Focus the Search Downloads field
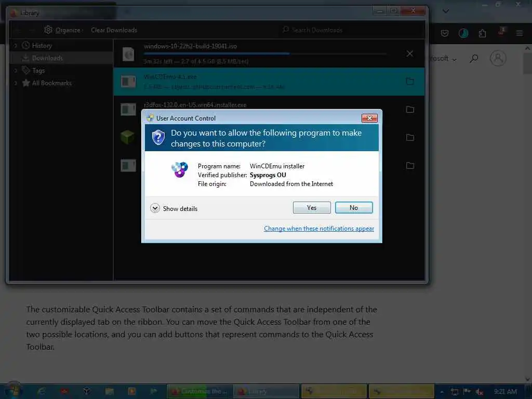The width and height of the screenshot is (532, 399). click(x=351, y=30)
